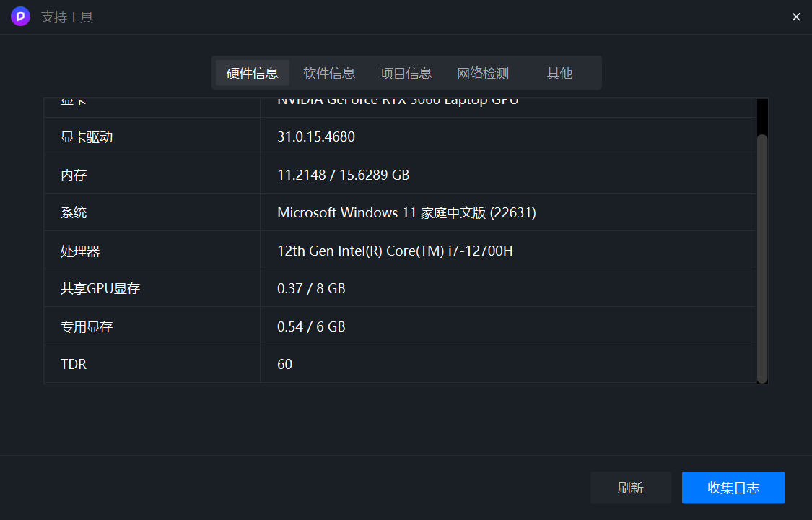Select the 内存 row label
Screen dimensions: 812x520
pyautogui.click(x=74, y=175)
